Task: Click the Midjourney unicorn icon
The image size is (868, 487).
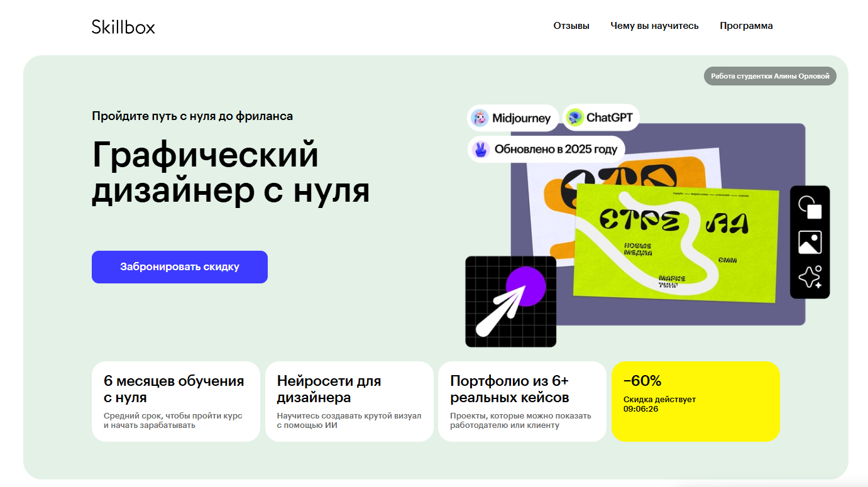Action: tap(480, 118)
